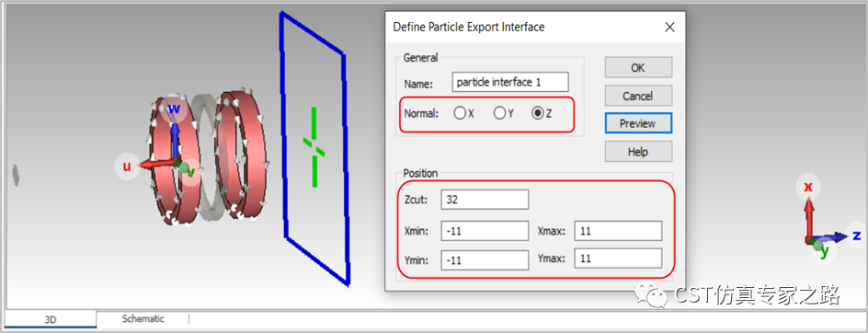Close the Define Particle Export Interface dialog
The height and width of the screenshot is (333, 868).
tap(669, 27)
